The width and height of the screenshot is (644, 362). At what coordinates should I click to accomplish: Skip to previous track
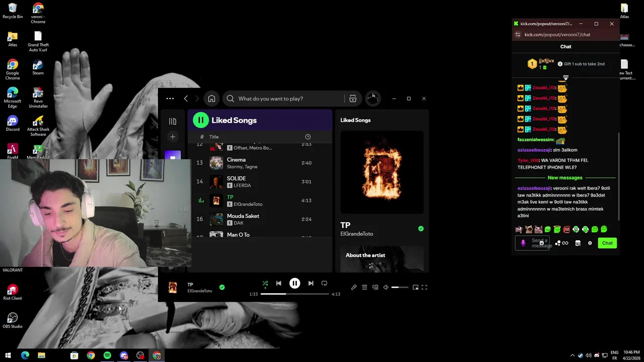tap(279, 284)
